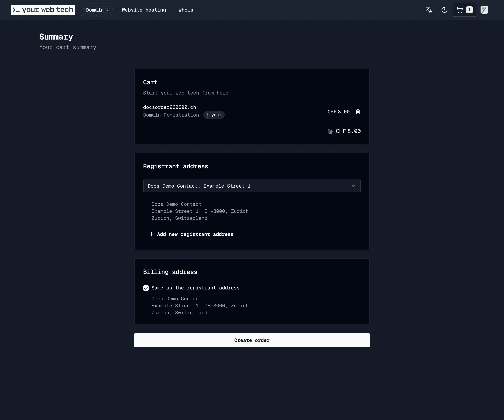This screenshot has width=504, height=420.
Task: Add new registrant address
Action: (x=191, y=234)
